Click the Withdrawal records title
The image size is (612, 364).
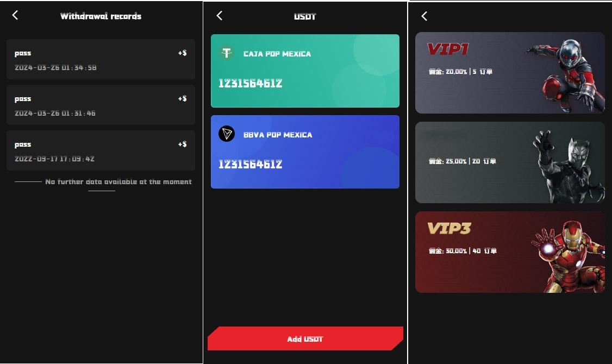[101, 16]
